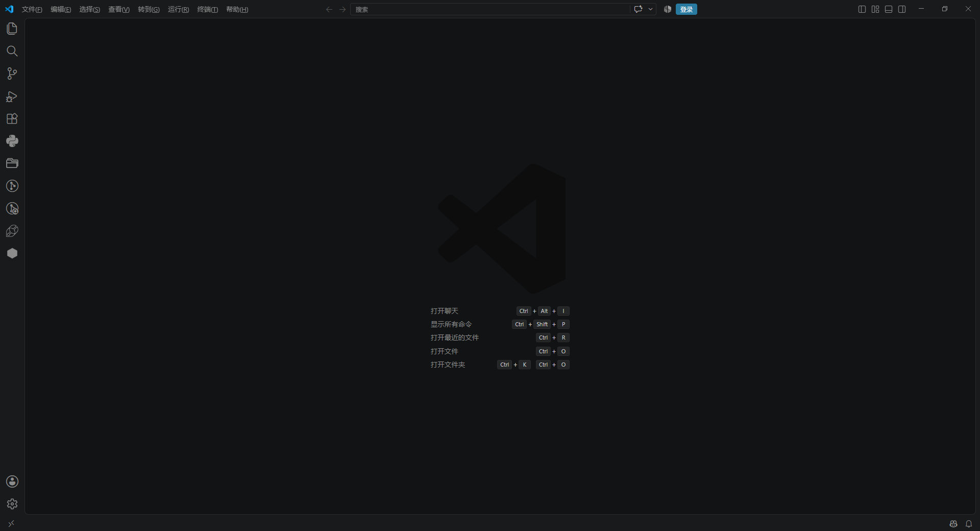980x531 pixels.
Task: Open the Manage settings gear
Action: click(x=12, y=504)
